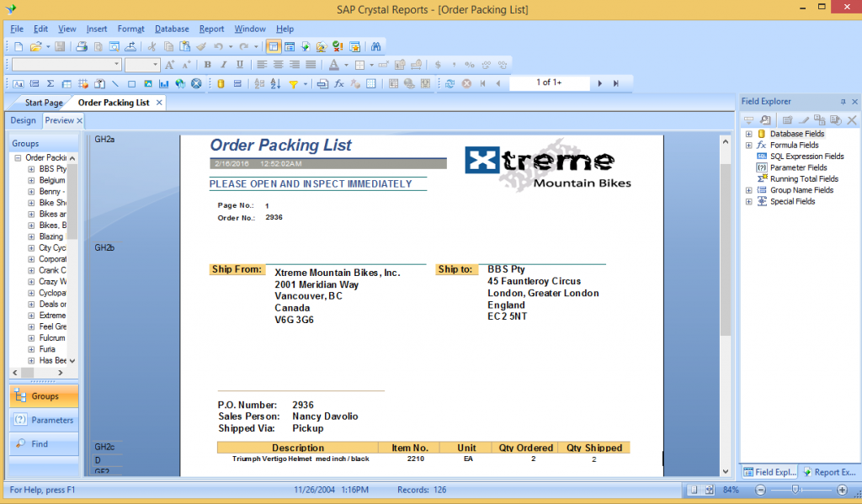Toggle align left formatting
The image size is (862, 504).
[262, 65]
